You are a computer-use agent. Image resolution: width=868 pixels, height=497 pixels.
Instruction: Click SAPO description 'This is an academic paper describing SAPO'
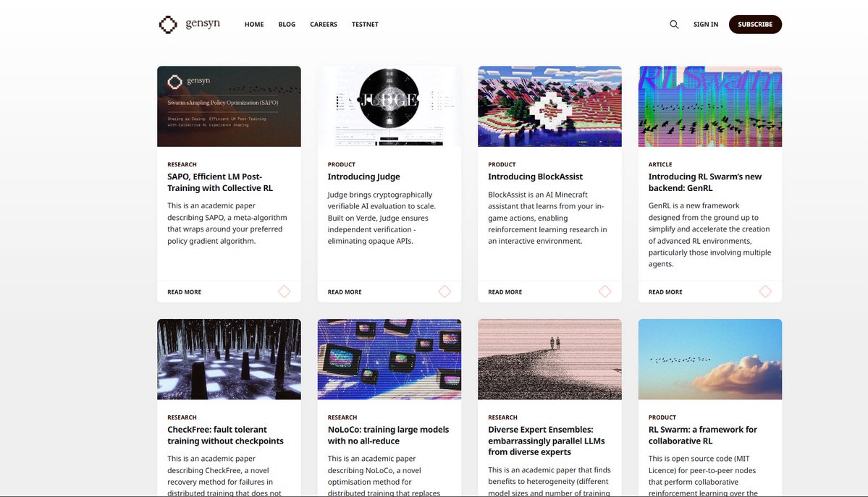coord(227,223)
